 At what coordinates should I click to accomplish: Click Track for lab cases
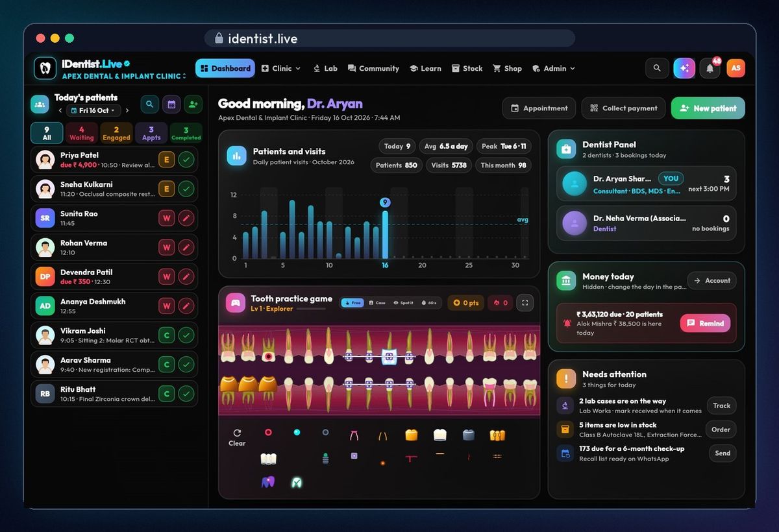pyautogui.click(x=721, y=405)
